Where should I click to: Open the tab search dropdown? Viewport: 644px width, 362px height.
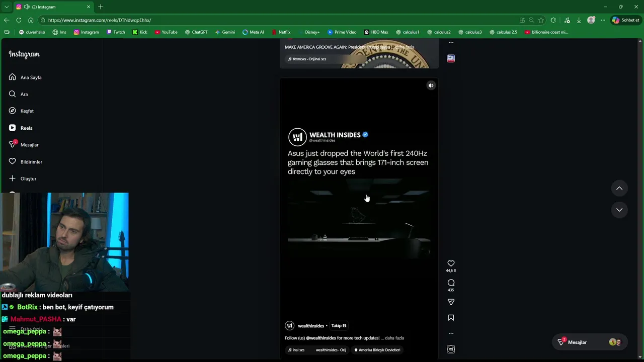tap(7, 7)
